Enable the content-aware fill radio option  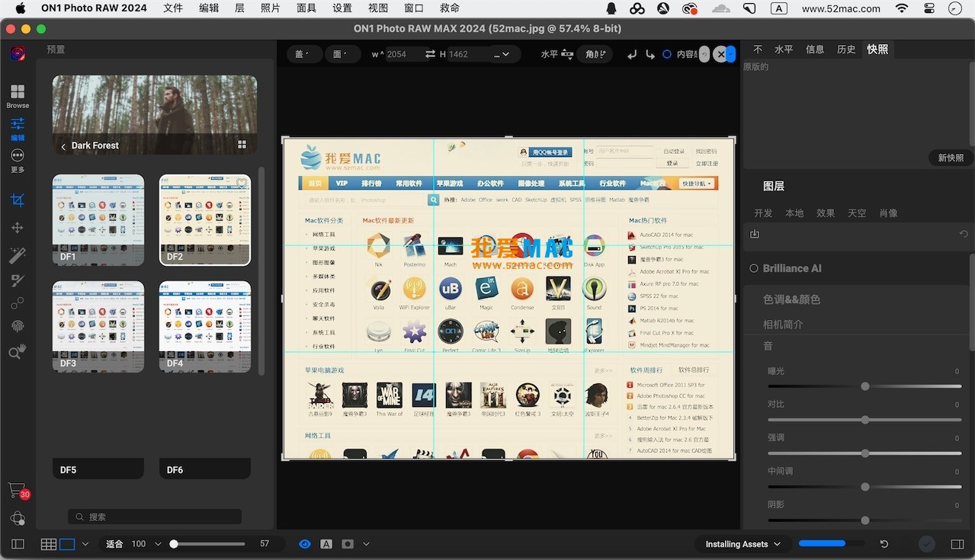(667, 54)
